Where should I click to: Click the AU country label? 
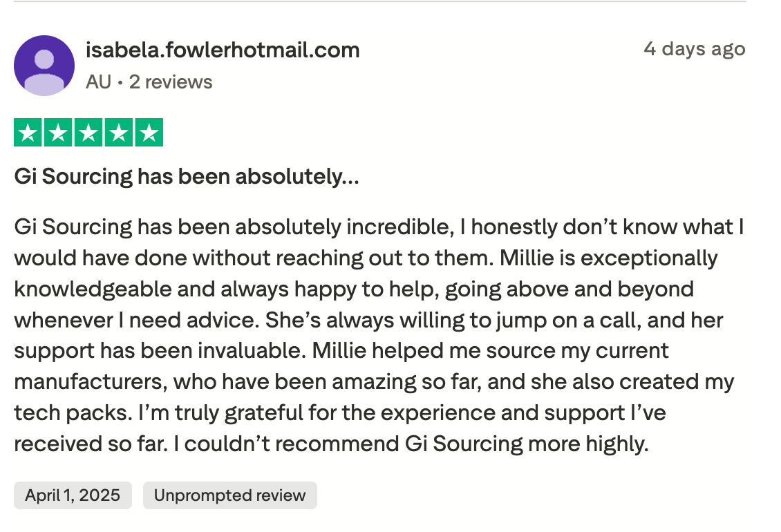pos(98,82)
